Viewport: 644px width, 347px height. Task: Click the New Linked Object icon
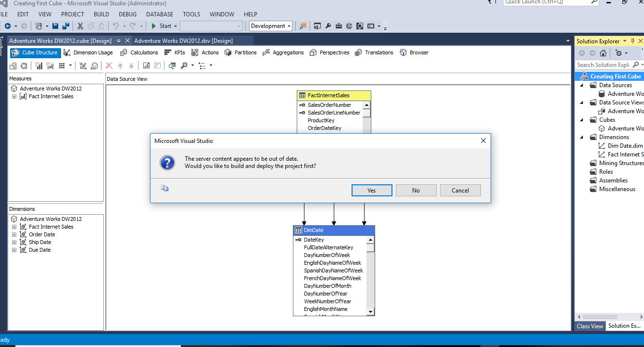click(x=94, y=65)
